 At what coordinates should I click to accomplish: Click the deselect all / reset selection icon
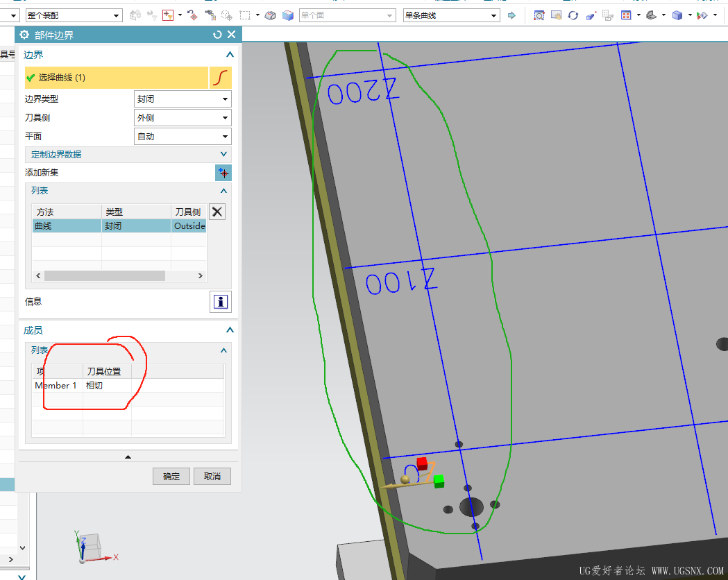pyautogui.click(x=192, y=15)
